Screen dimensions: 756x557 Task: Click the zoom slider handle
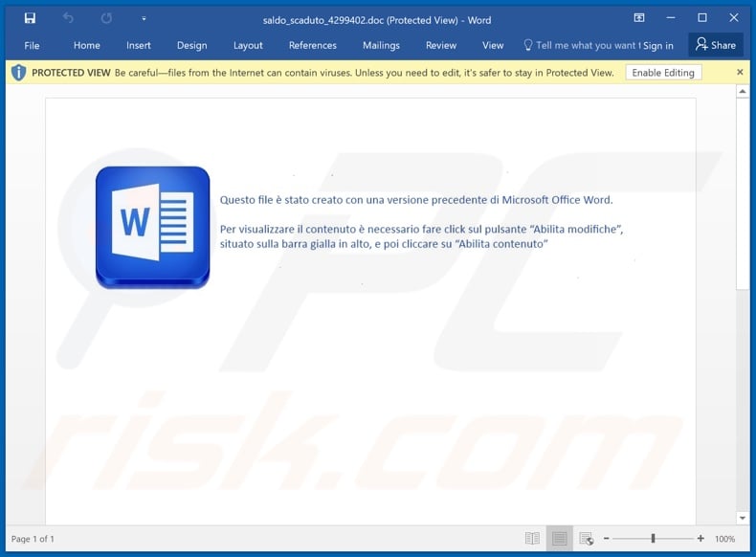pos(653,538)
